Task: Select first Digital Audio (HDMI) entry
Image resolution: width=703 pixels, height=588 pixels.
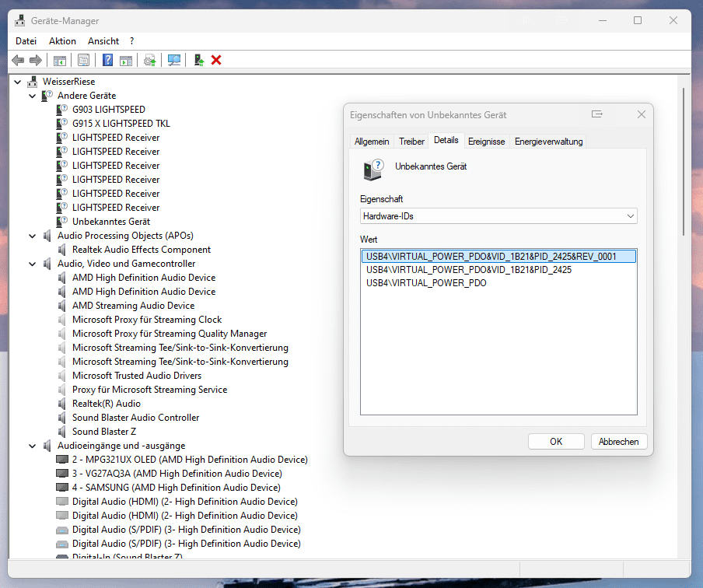Action: (185, 502)
